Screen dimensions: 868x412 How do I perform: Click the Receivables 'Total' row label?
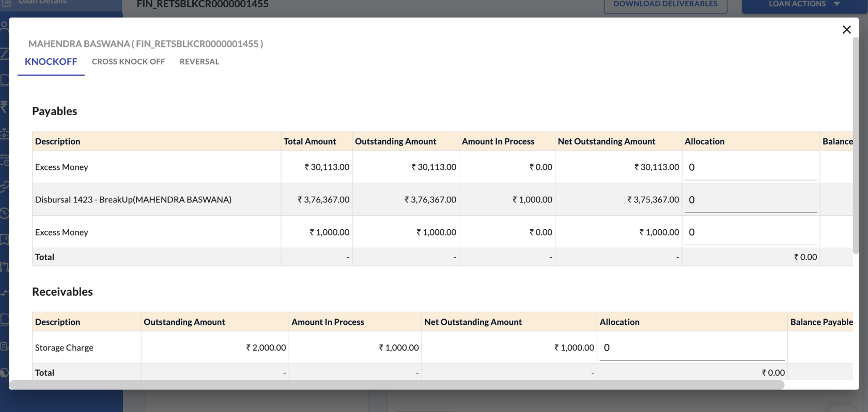pyautogui.click(x=44, y=373)
